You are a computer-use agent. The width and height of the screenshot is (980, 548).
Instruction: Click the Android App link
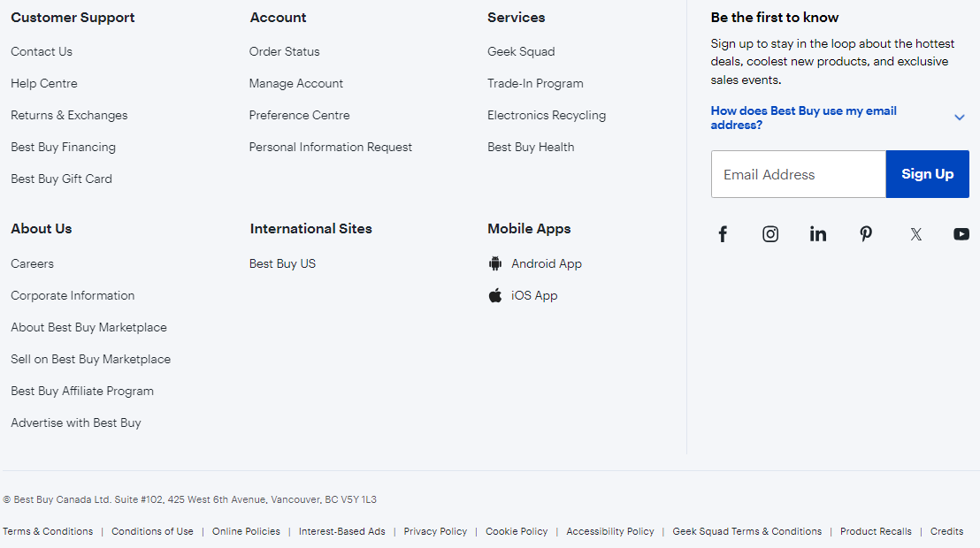pyautogui.click(x=546, y=263)
